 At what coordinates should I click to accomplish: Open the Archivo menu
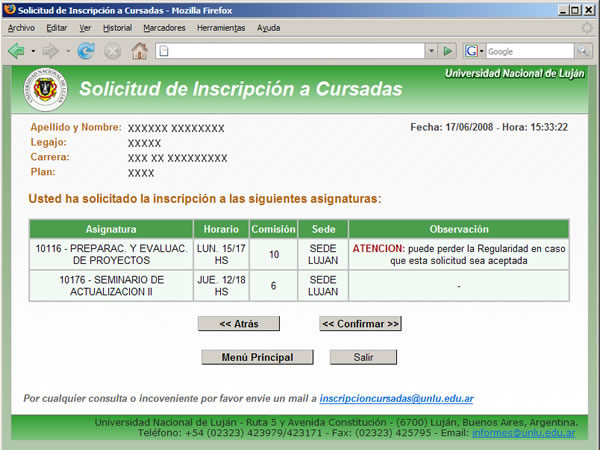pyautogui.click(x=21, y=28)
